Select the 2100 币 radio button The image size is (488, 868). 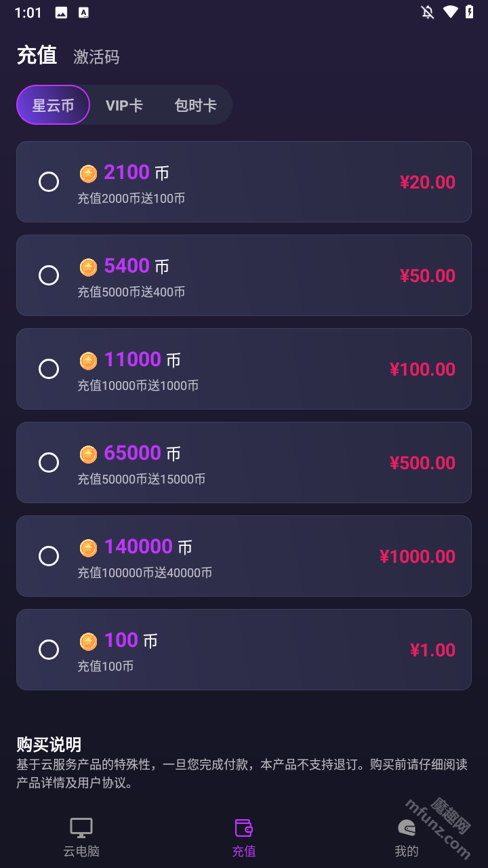pyautogui.click(x=49, y=182)
